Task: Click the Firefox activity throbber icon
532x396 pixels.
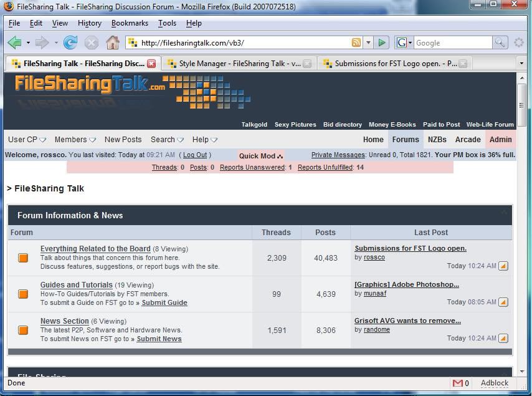Action: pos(518,43)
